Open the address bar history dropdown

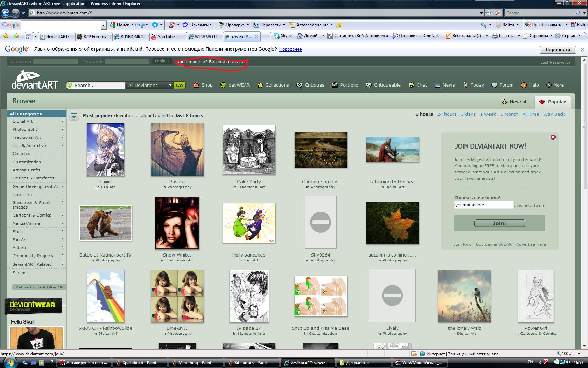[x=482, y=13]
